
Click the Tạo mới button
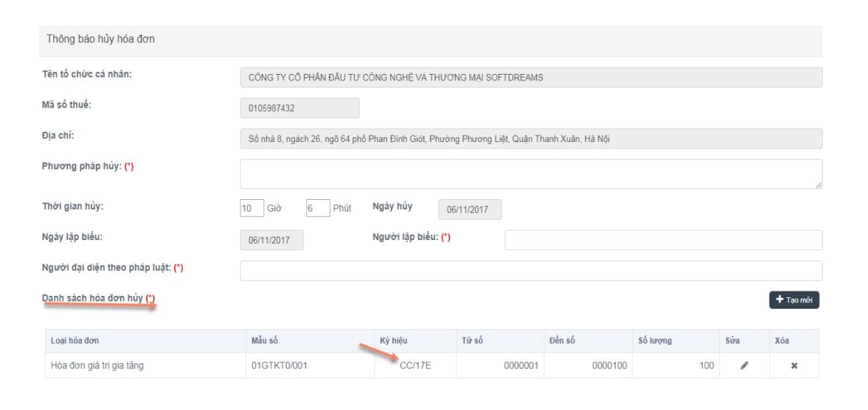coord(793,300)
